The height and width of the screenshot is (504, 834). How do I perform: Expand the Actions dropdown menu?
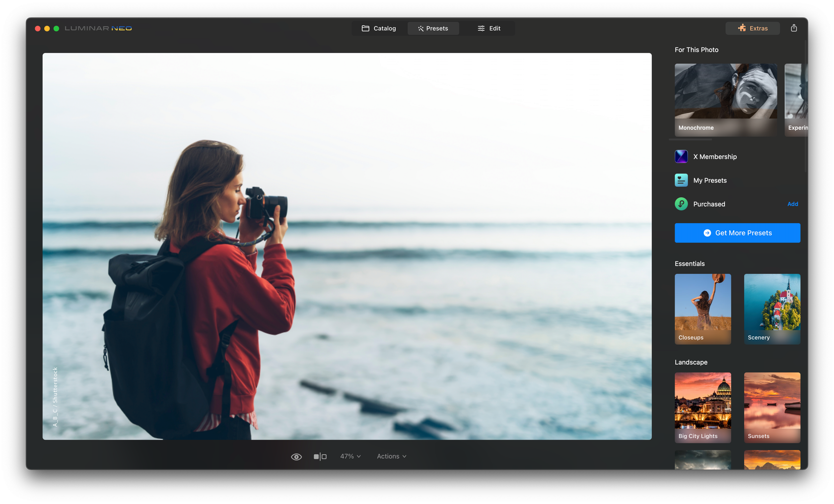coord(391,456)
